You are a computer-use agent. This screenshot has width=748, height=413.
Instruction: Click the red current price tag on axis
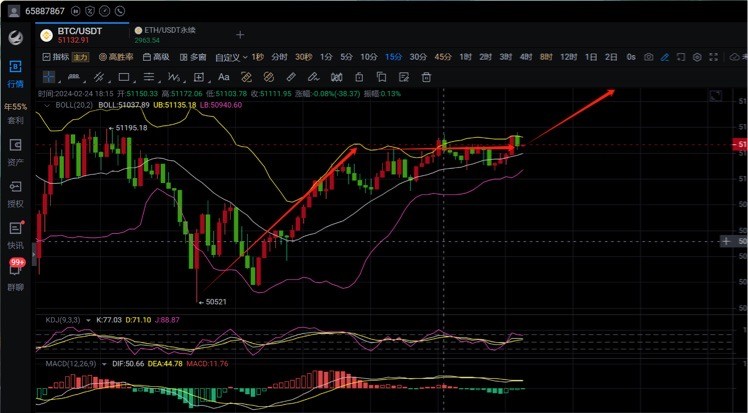tap(740, 144)
